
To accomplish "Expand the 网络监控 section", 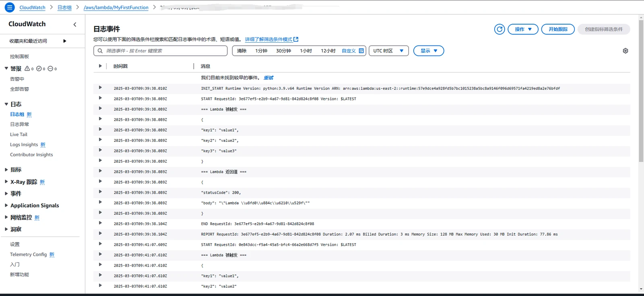I will [x=6, y=217].
